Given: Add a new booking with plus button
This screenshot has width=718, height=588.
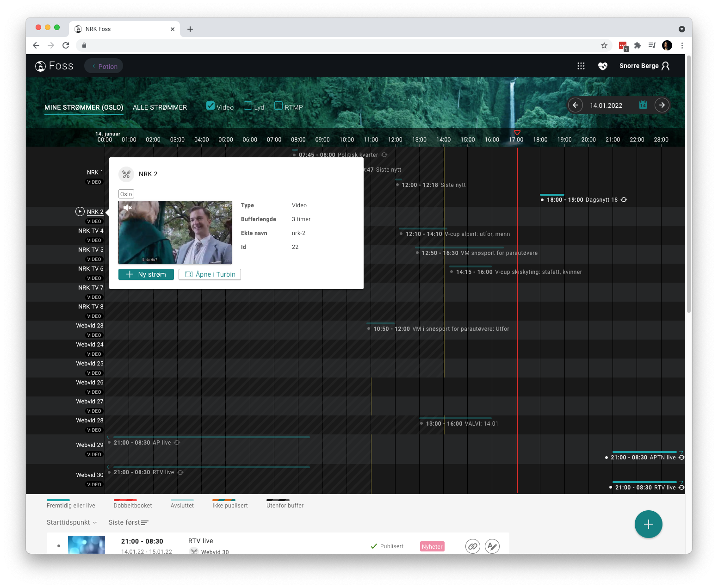Looking at the screenshot, I should [x=648, y=524].
